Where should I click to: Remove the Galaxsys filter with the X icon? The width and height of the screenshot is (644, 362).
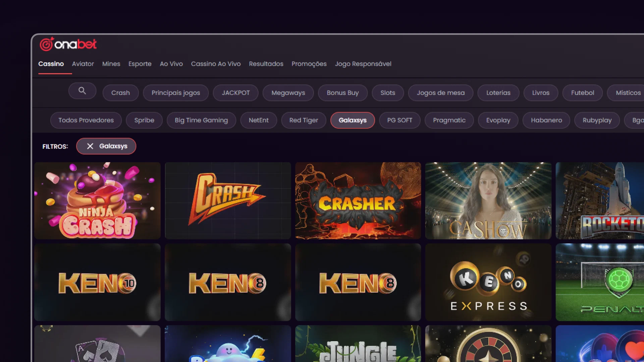pos(90,146)
